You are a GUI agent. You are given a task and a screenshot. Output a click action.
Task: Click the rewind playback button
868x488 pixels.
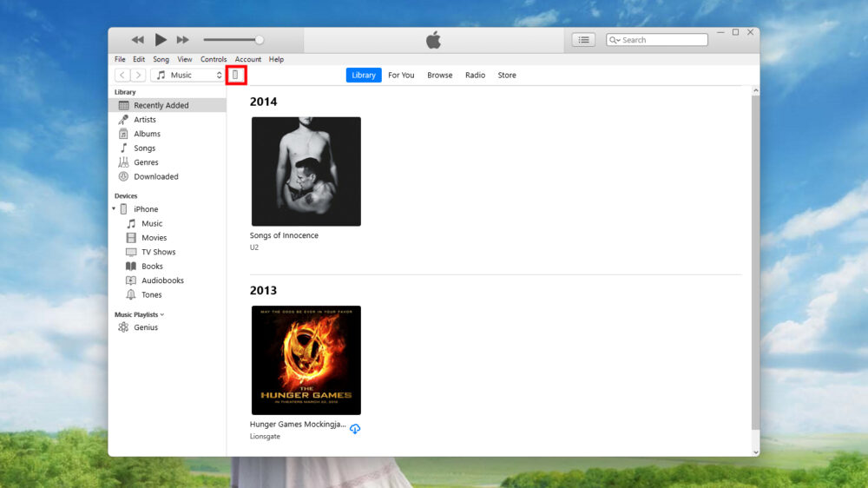(137, 40)
